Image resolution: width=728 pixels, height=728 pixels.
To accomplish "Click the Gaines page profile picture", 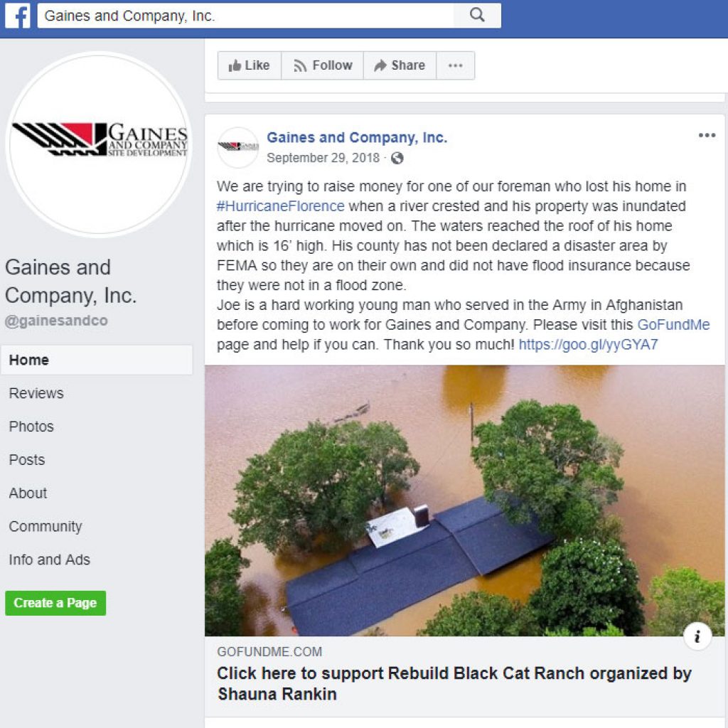I will coord(98,144).
